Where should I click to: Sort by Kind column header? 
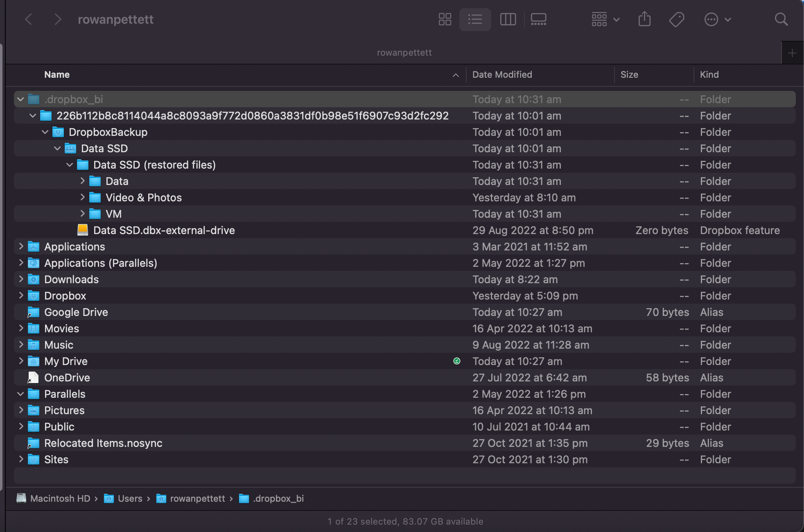click(709, 74)
